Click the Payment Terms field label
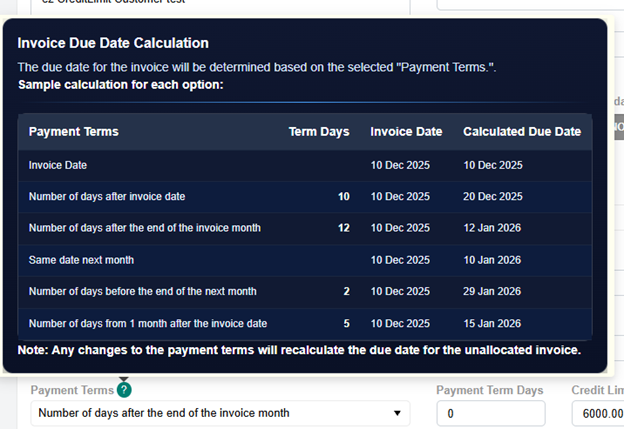This screenshot has width=624, height=429. [72, 391]
